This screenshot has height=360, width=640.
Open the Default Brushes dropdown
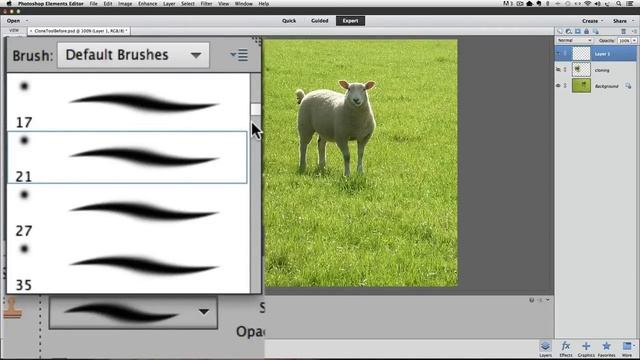tap(133, 55)
